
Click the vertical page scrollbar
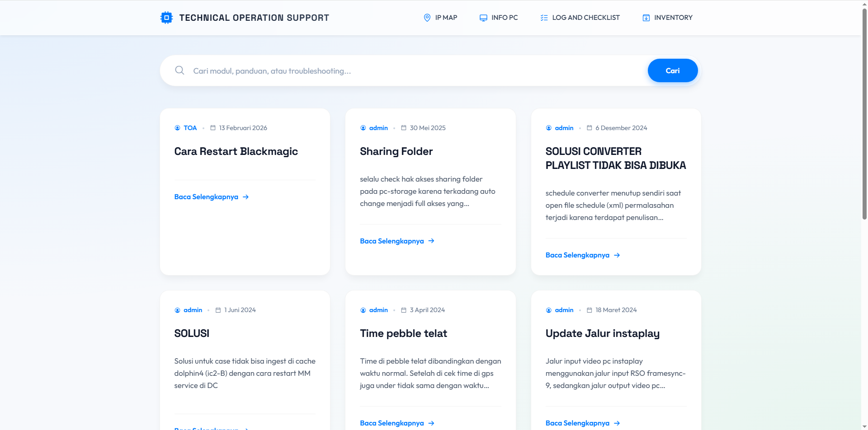tap(864, 136)
